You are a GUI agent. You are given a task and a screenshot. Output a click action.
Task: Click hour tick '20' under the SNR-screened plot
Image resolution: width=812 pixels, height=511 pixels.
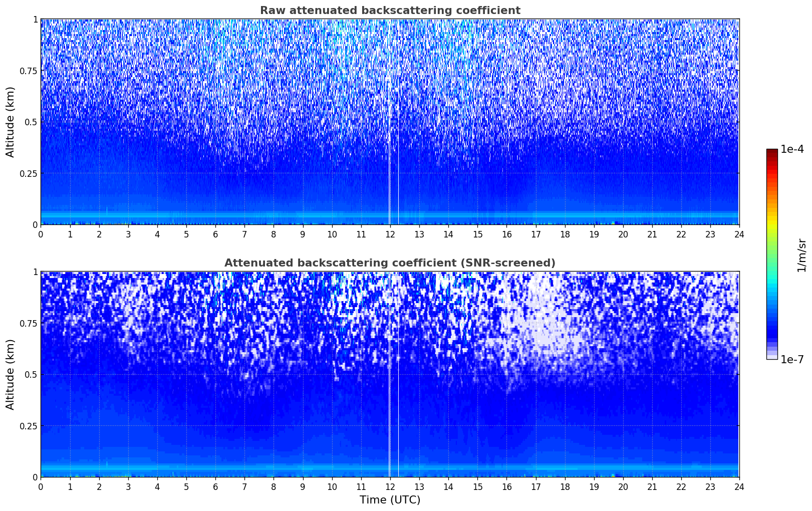point(623,486)
